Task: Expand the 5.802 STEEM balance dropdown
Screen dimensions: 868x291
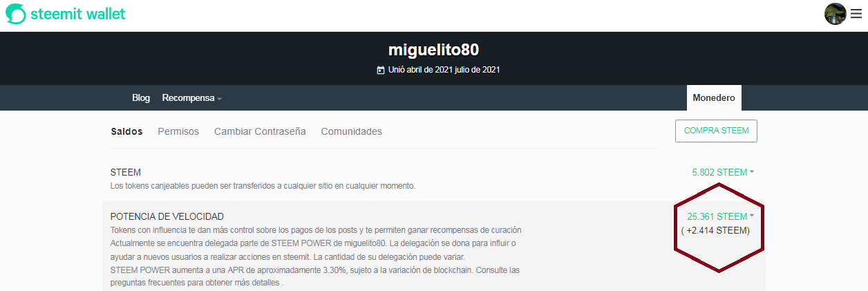Action: point(723,172)
